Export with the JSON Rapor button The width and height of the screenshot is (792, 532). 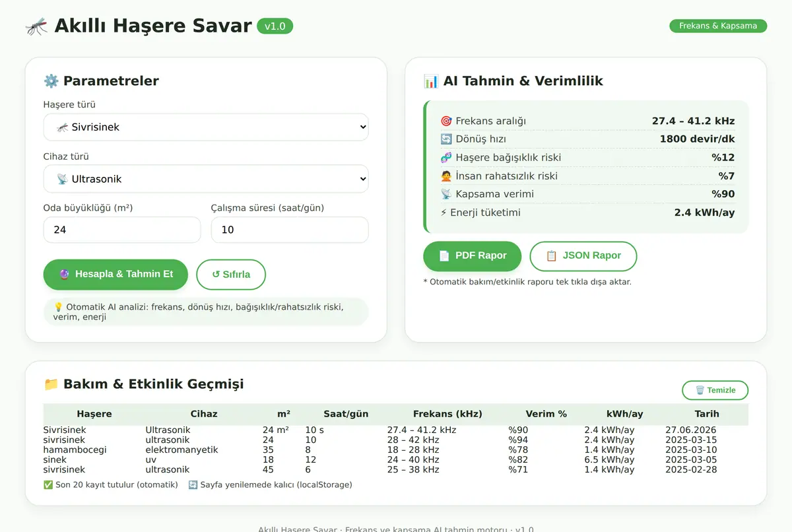[x=583, y=256]
